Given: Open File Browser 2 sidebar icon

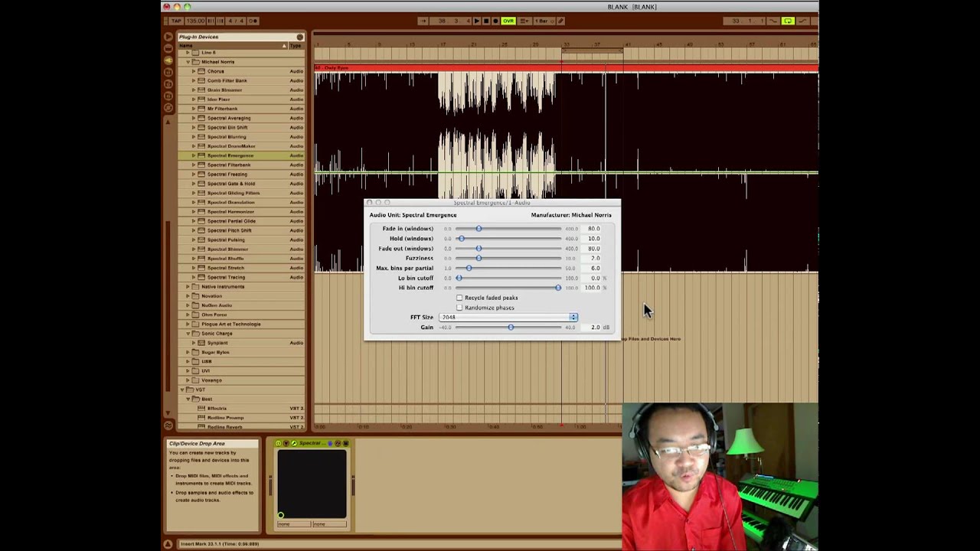Looking at the screenshot, I should pos(168,83).
